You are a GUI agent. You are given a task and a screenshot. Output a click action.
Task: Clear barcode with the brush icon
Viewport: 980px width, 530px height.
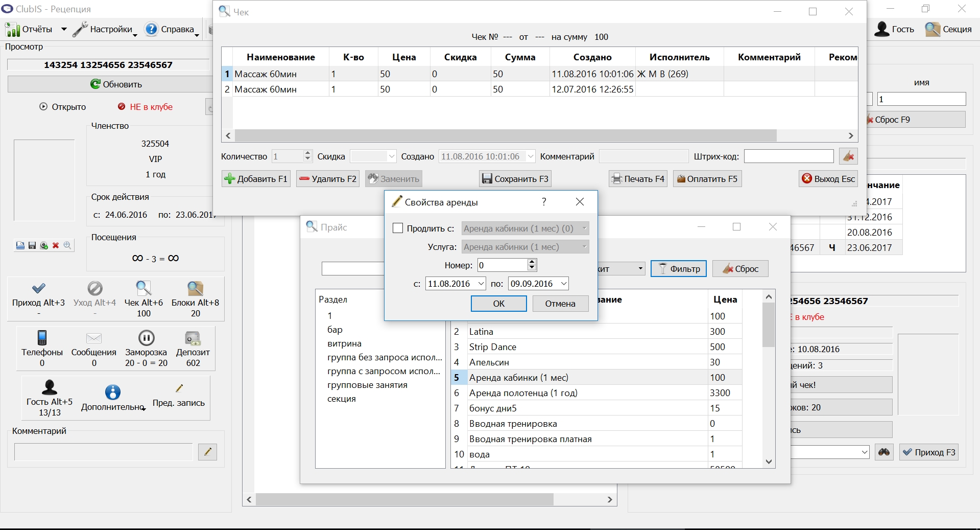pos(848,156)
